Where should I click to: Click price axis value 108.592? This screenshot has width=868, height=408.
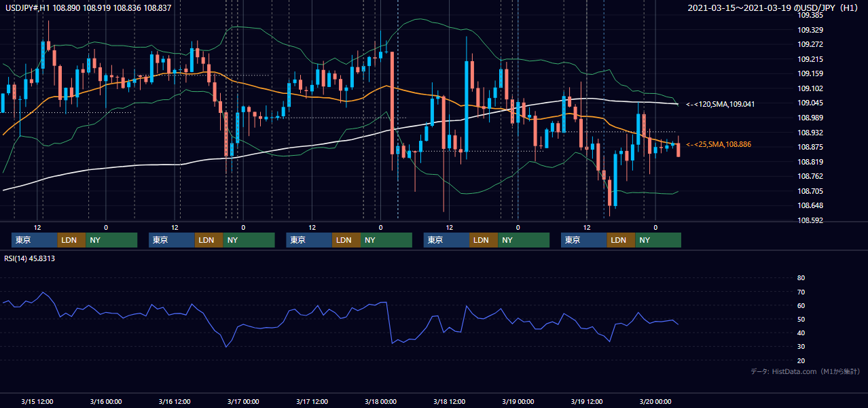coord(810,220)
